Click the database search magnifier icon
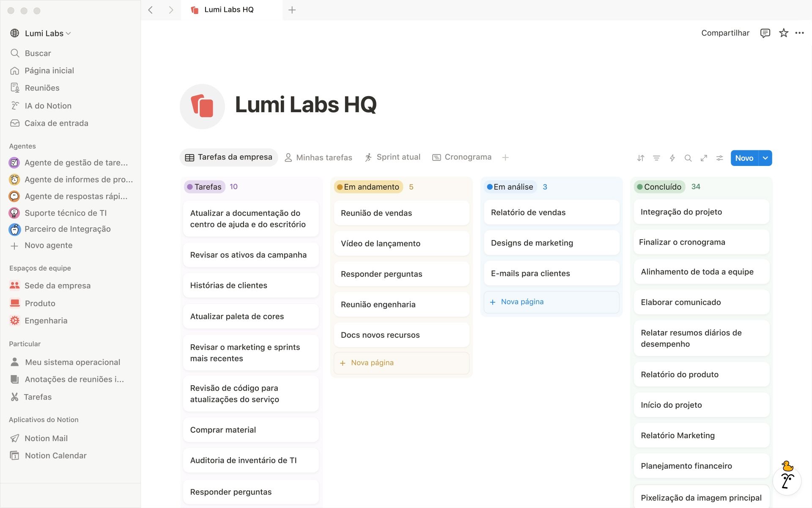812x508 pixels. pos(688,158)
